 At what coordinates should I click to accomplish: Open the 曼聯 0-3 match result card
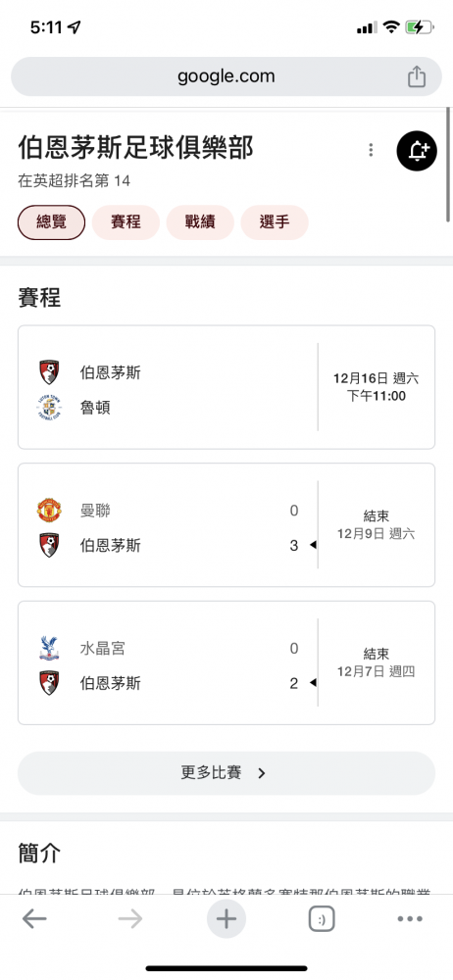(x=226, y=525)
